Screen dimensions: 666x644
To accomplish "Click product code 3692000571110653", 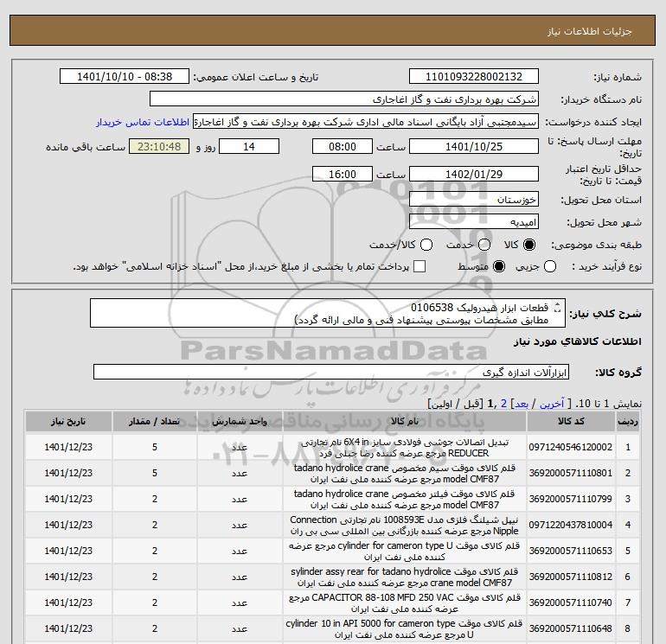I will 571,551.
